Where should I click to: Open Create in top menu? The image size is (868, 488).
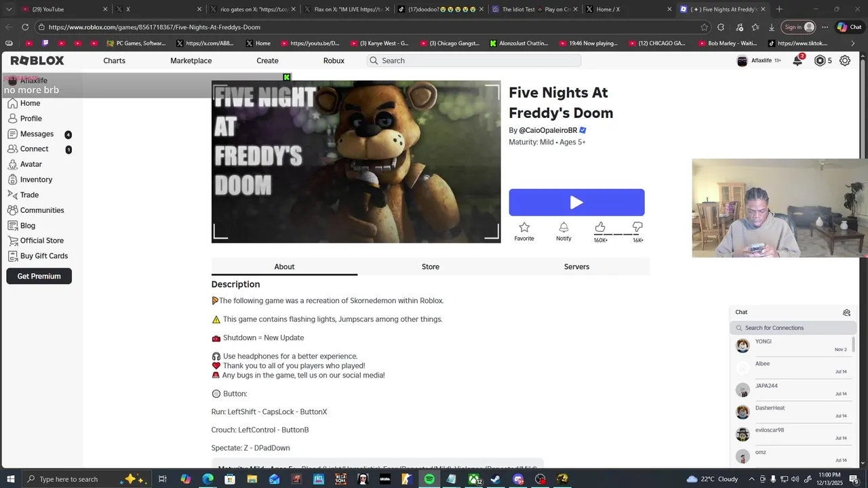(267, 60)
